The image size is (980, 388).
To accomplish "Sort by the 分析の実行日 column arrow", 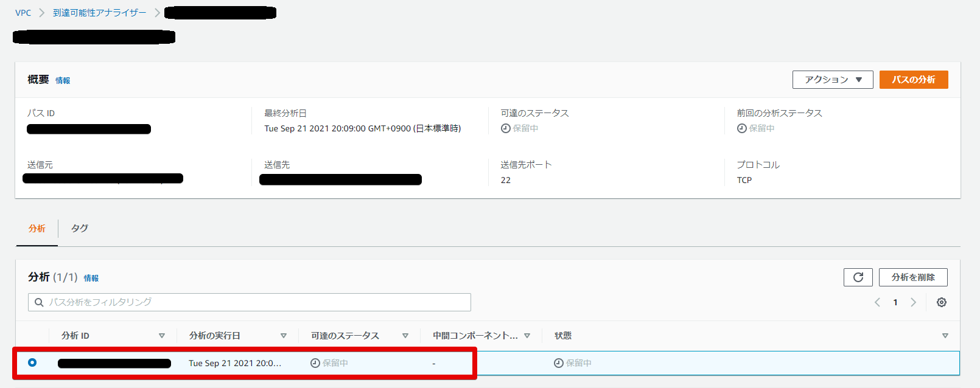I will click(284, 336).
